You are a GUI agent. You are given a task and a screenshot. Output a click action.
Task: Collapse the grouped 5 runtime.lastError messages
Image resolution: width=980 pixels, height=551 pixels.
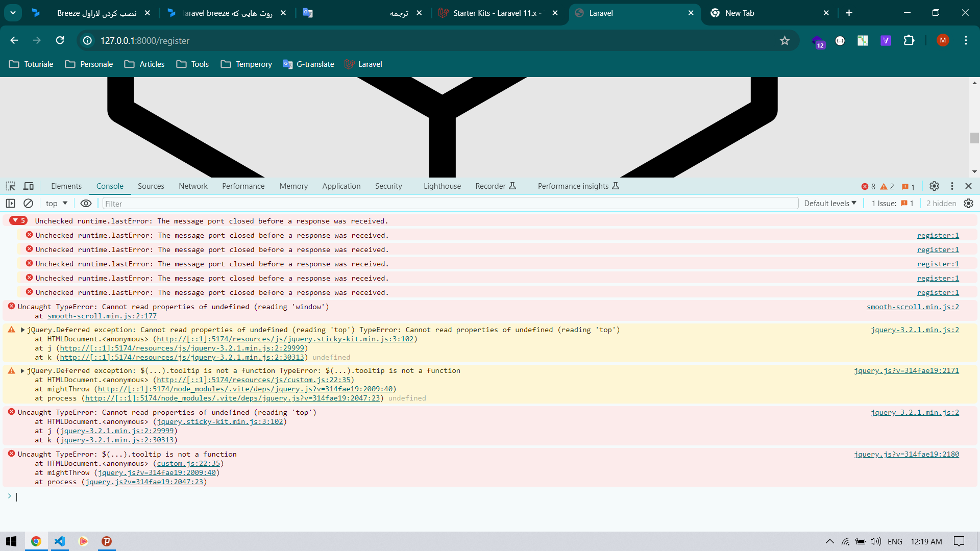pos(18,220)
